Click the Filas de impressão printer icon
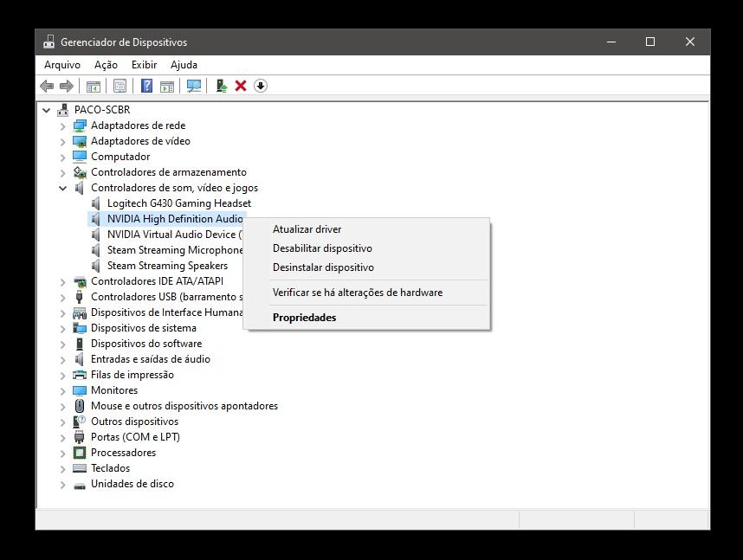The height and width of the screenshot is (560, 743). (80, 375)
